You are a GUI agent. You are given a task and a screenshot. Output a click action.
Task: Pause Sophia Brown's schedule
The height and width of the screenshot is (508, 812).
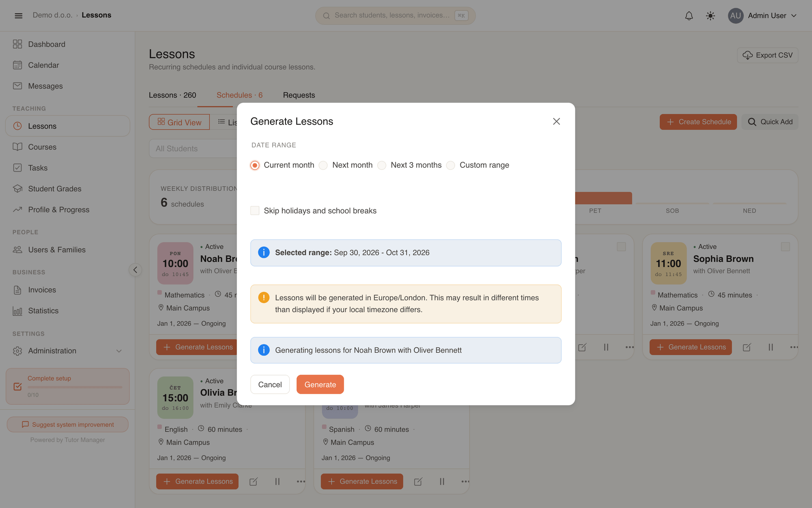point(770,347)
